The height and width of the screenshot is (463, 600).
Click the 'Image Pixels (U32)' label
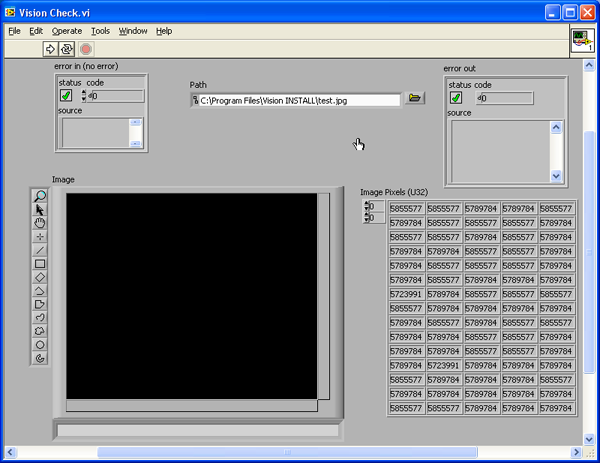pos(394,192)
